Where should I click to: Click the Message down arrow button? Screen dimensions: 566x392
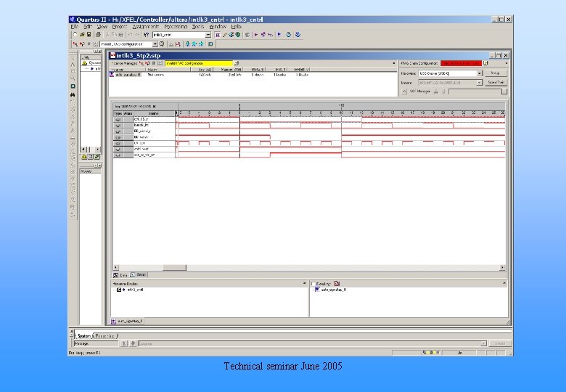133,343
